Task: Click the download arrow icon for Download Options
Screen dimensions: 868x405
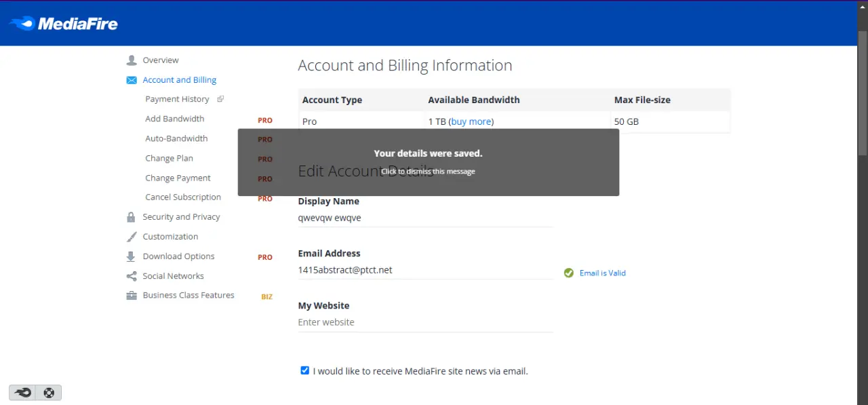Action: pos(131,256)
